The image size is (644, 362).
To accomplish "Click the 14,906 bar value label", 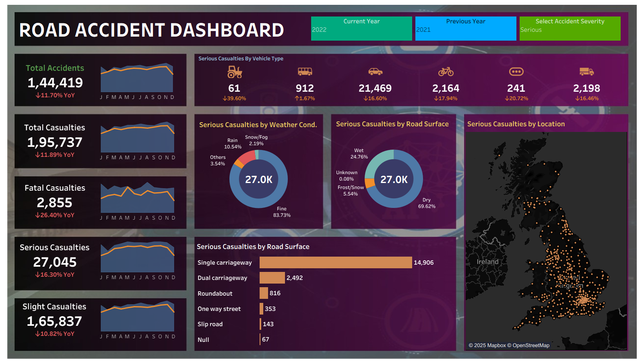I will click(424, 263).
